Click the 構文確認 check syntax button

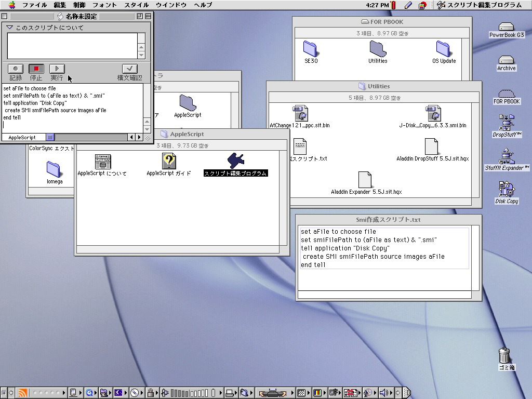coord(129,69)
